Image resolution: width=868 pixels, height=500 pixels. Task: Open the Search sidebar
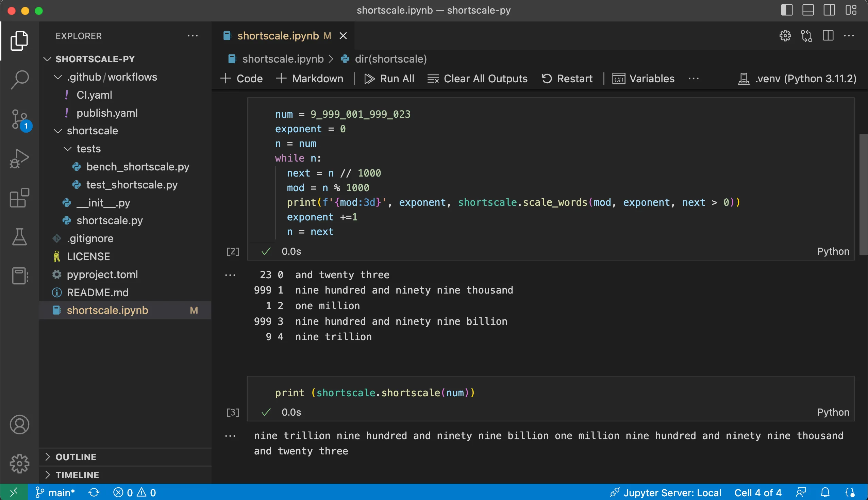(x=19, y=80)
